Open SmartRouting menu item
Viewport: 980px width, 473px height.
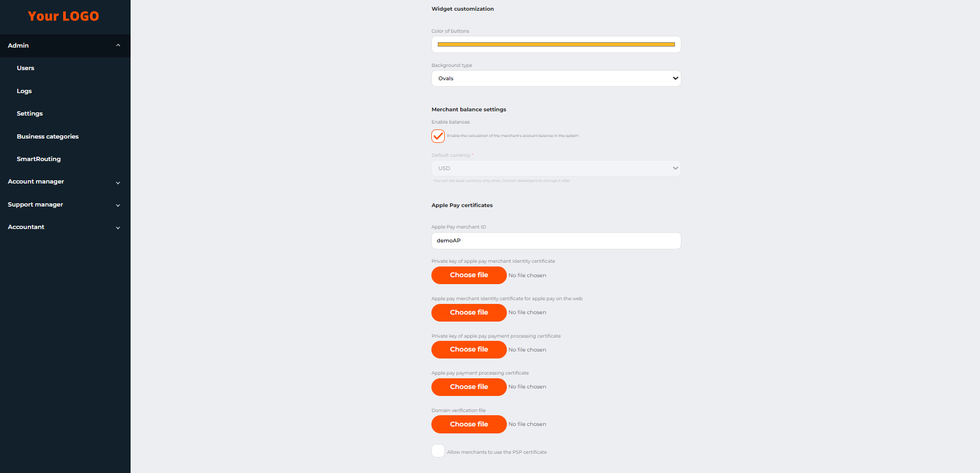39,159
